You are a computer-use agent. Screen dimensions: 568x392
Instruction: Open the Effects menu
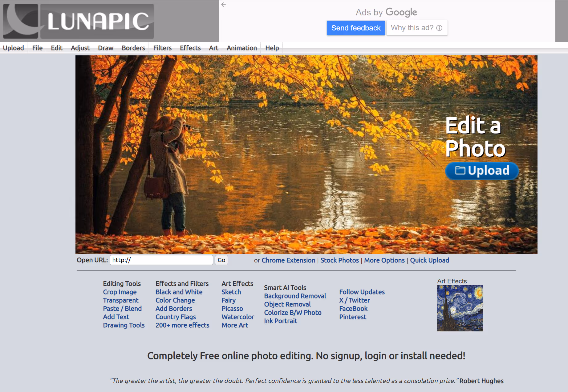point(190,48)
